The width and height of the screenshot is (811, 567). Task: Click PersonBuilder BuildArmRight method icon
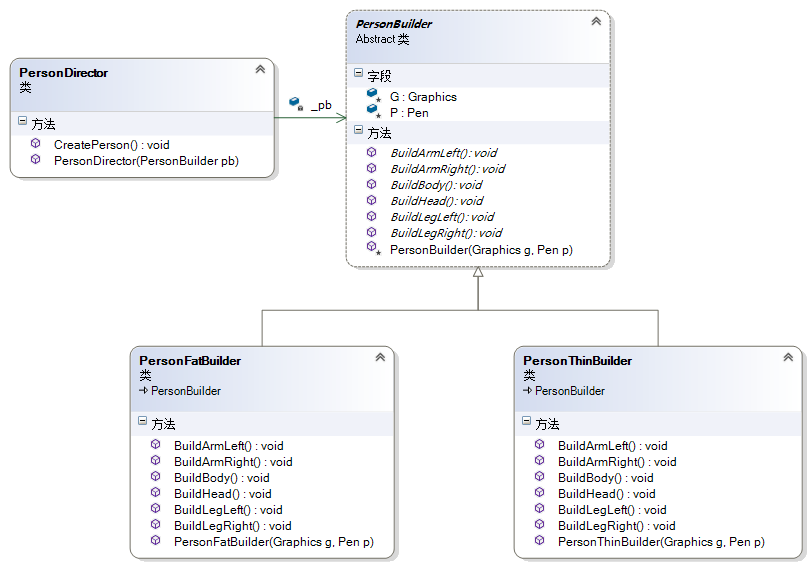coord(371,168)
